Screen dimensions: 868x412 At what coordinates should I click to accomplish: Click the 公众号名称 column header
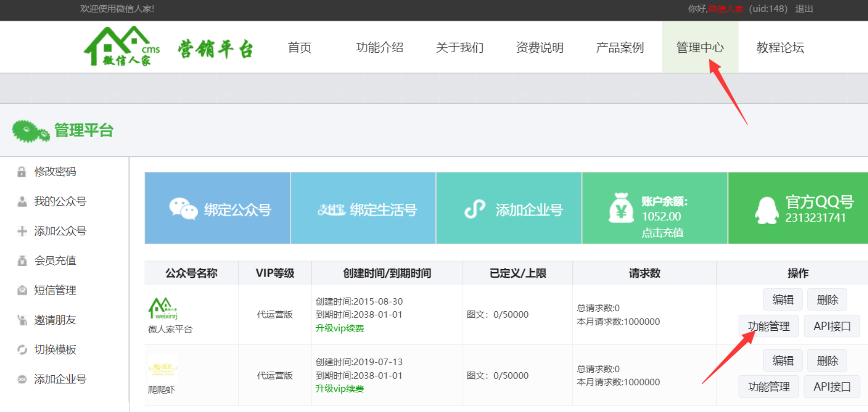pyautogui.click(x=191, y=273)
